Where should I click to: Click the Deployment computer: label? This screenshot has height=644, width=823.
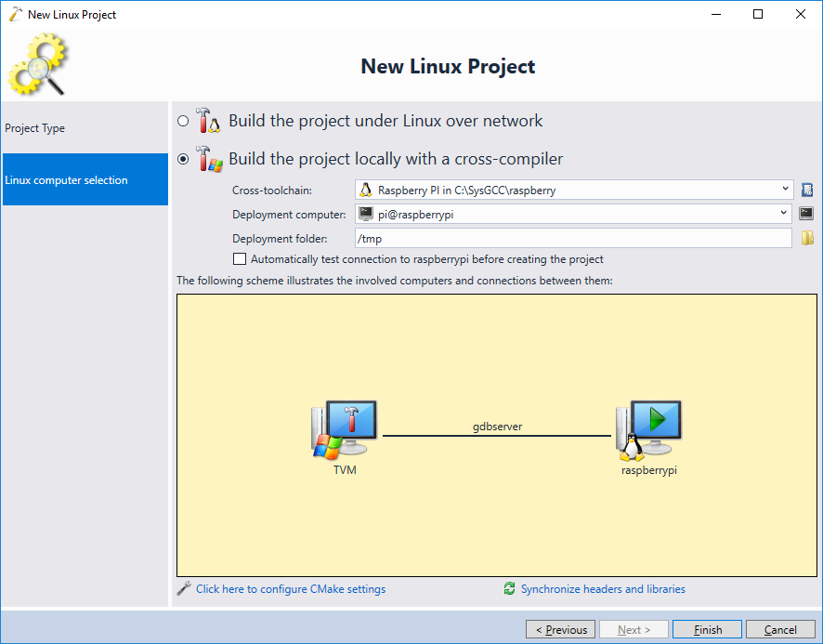click(289, 215)
